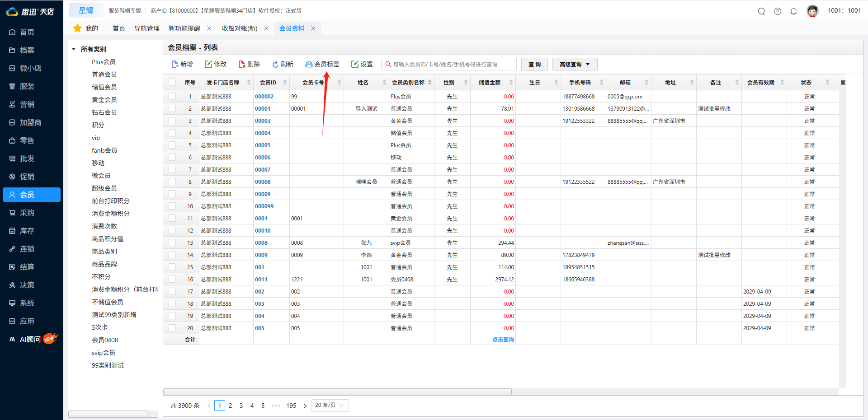Click the 删除 delete icon
This screenshot has height=420, width=868.
click(x=242, y=64)
